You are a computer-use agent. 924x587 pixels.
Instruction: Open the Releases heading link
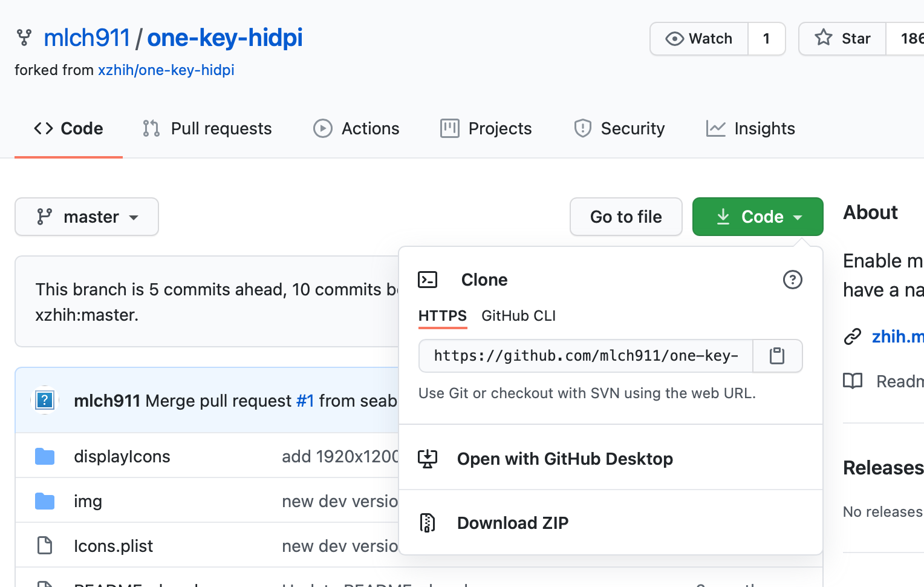[883, 468]
